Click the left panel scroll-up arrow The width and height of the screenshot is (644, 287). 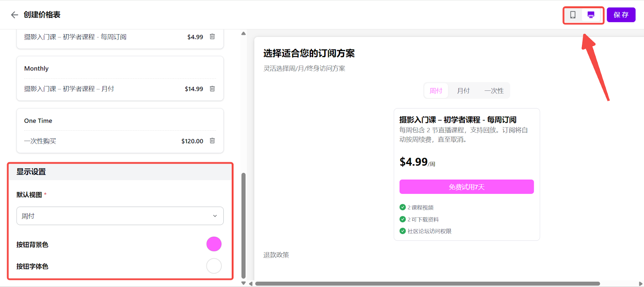pyautogui.click(x=244, y=33)
